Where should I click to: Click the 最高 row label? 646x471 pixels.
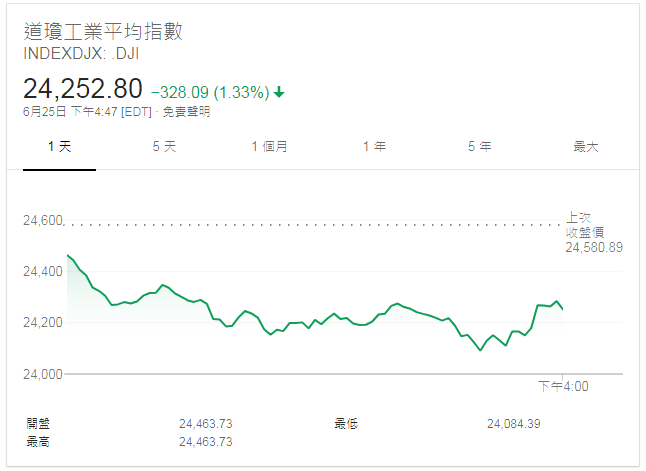(39, 441)
